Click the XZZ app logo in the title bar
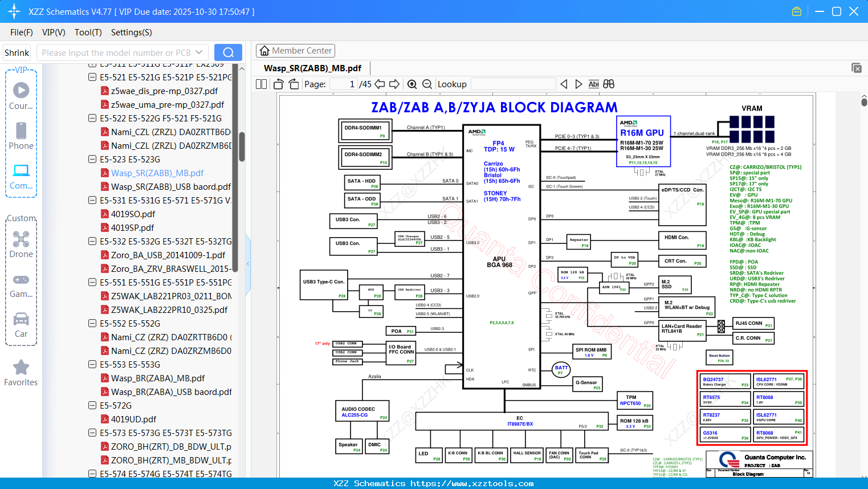 pos(14,11)
